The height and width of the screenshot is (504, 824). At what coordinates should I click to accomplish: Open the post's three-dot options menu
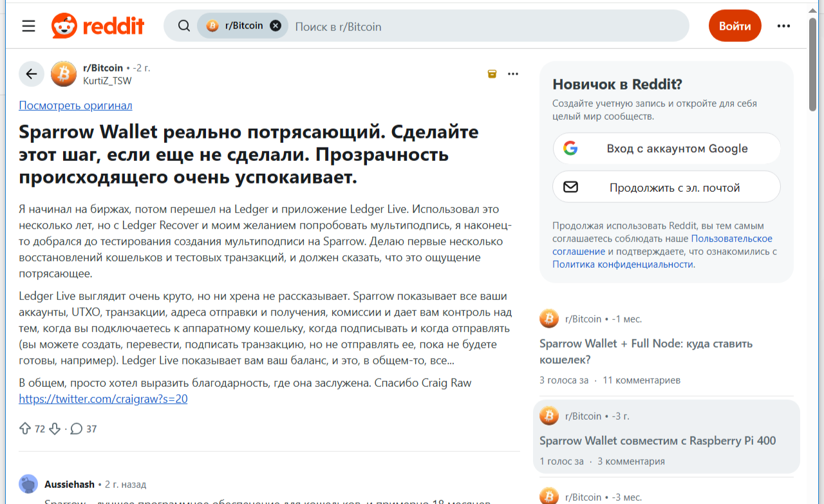512,73
